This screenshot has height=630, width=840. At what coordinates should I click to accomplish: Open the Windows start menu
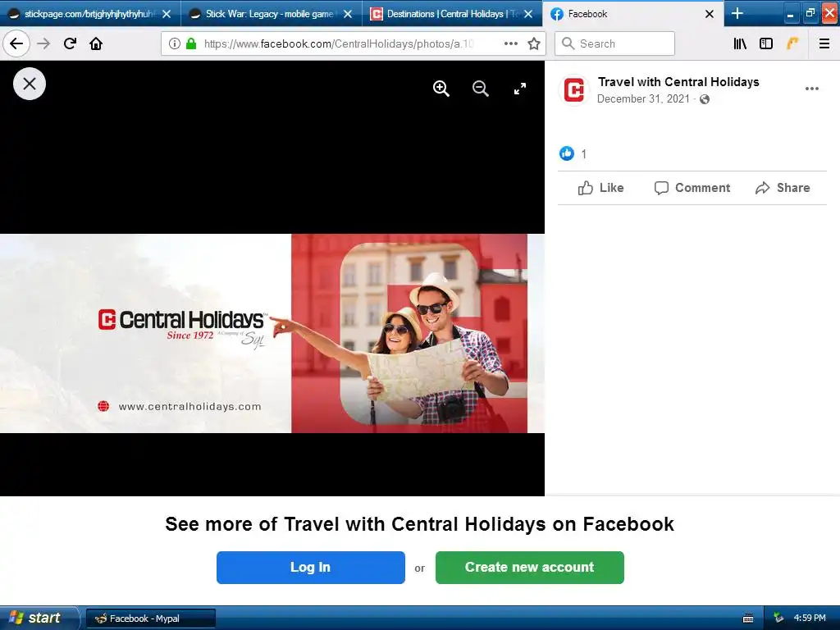(x=39, y=618)
